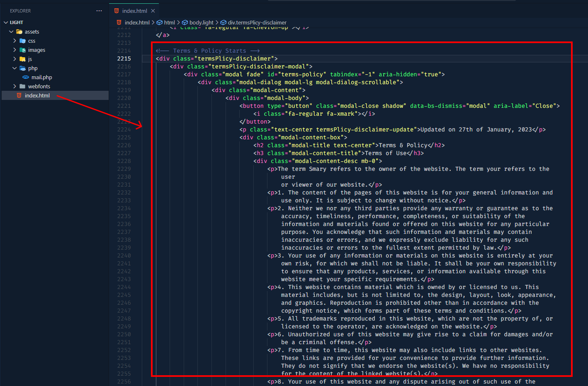
Task: Click the php folder icon
Action: [x=22, y=68]
